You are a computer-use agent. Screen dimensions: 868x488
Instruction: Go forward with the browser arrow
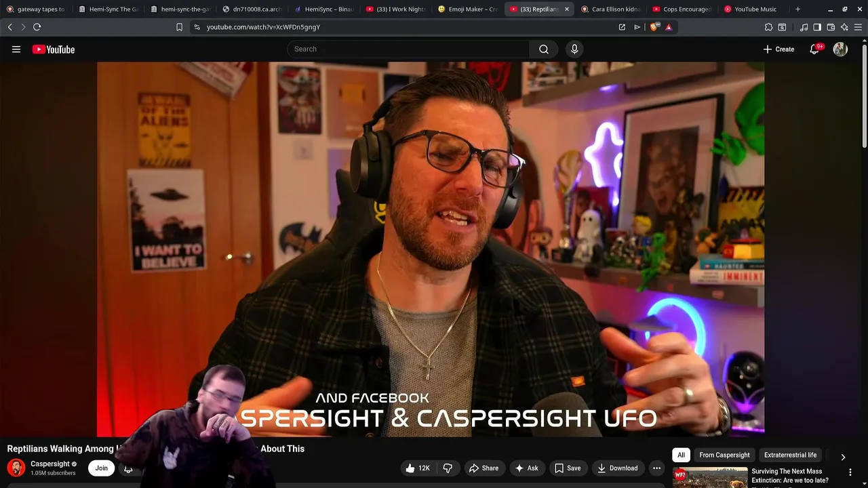click(x=22, y=27)
